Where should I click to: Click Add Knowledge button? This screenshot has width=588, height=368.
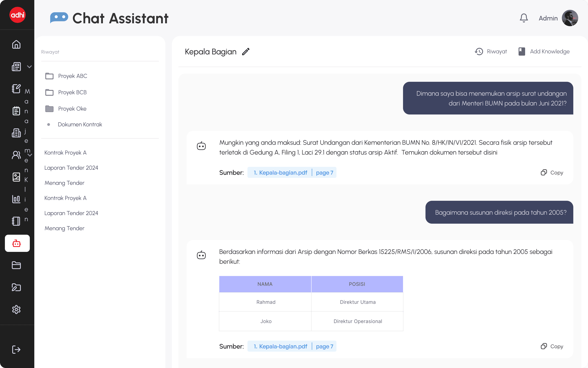tap(544, 52)
